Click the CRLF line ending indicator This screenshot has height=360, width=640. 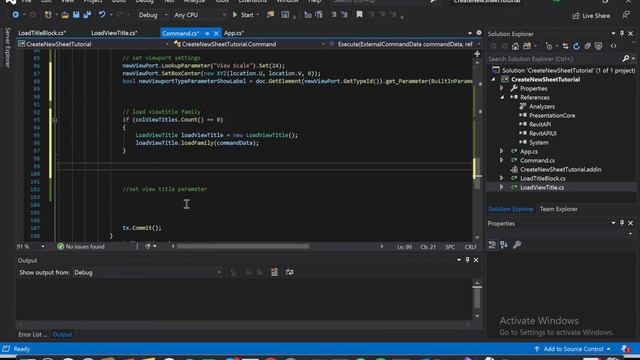click(470, 247)
